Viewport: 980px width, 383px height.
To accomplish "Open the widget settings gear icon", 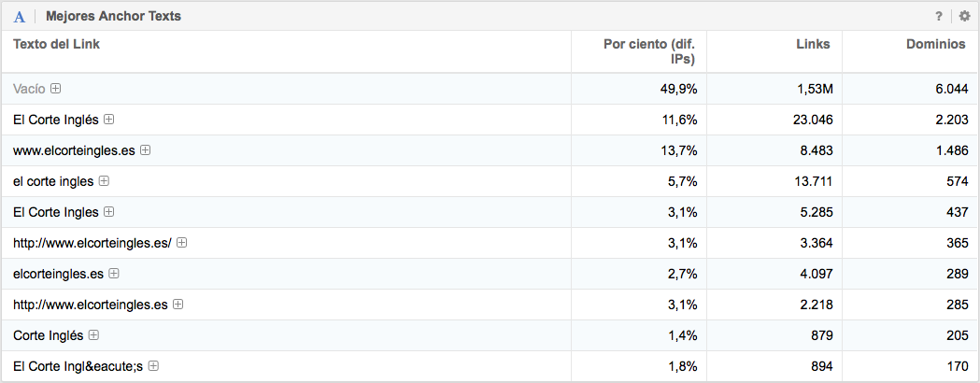I will (965, 16).
